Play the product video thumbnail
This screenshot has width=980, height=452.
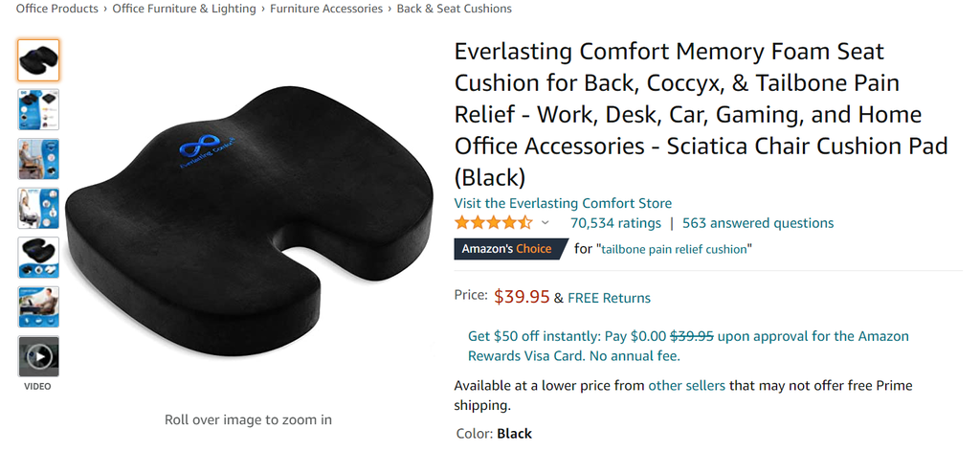pyautogui.click(x=38, y=357)
